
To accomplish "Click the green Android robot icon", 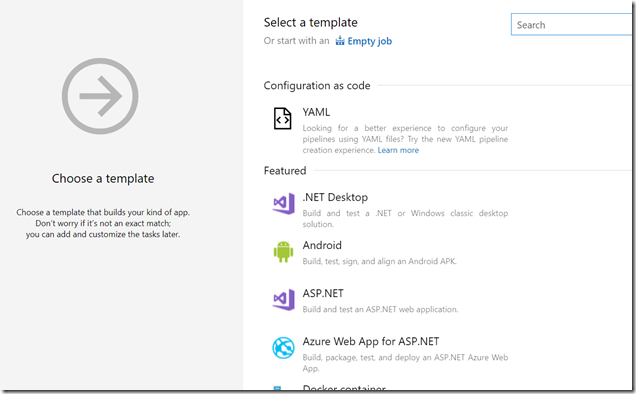I will (x=283, y=252).
